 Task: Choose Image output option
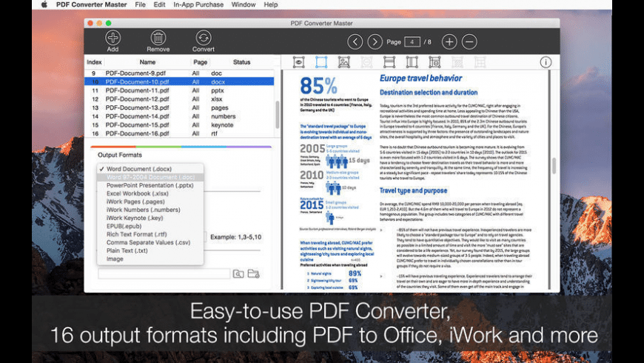(x=150, y=259)
